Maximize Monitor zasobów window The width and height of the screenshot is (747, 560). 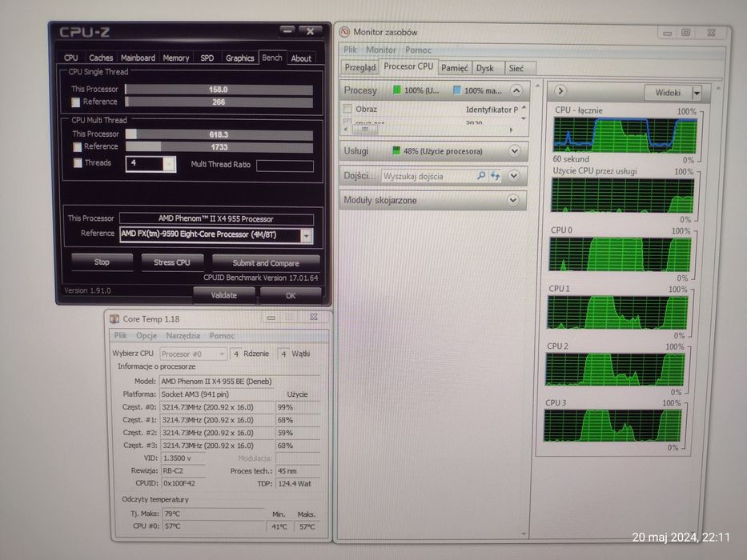(685, 32)
